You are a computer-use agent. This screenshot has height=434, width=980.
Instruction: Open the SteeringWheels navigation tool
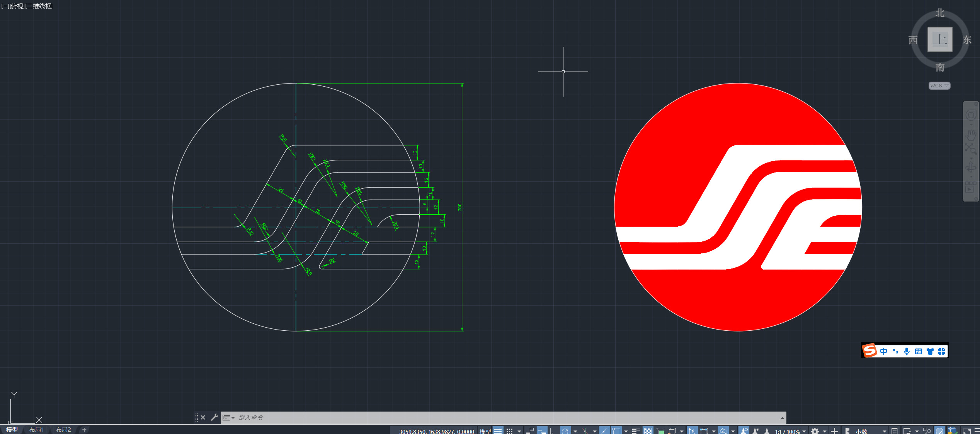click(x=971, y=115)
